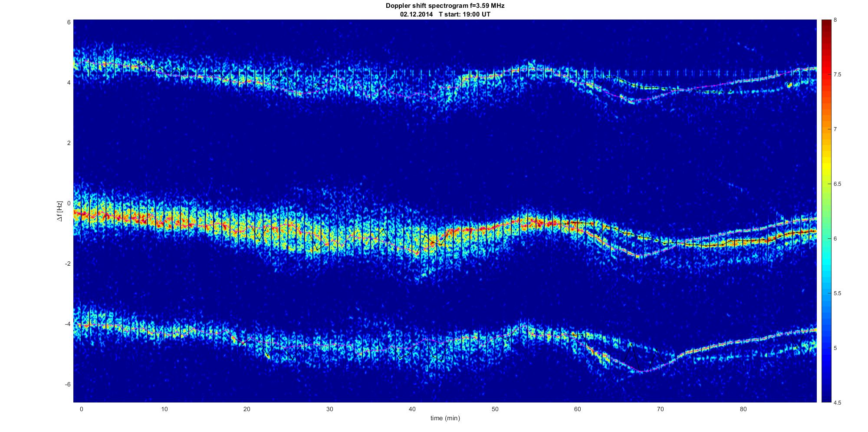
Task: Click the x-axis label 'time (min)'
Action: point(445,418)
